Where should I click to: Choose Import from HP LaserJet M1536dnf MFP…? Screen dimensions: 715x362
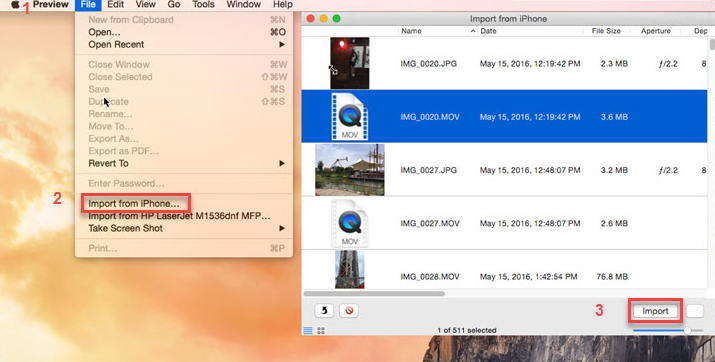pyautogui.click(x=179, y=216)
